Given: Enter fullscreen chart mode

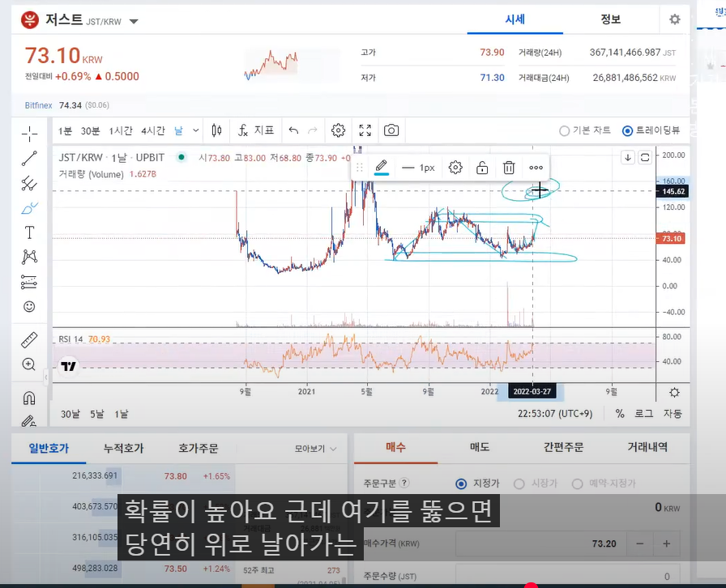Looking at the screenshot, I should [x=365, y=130].
